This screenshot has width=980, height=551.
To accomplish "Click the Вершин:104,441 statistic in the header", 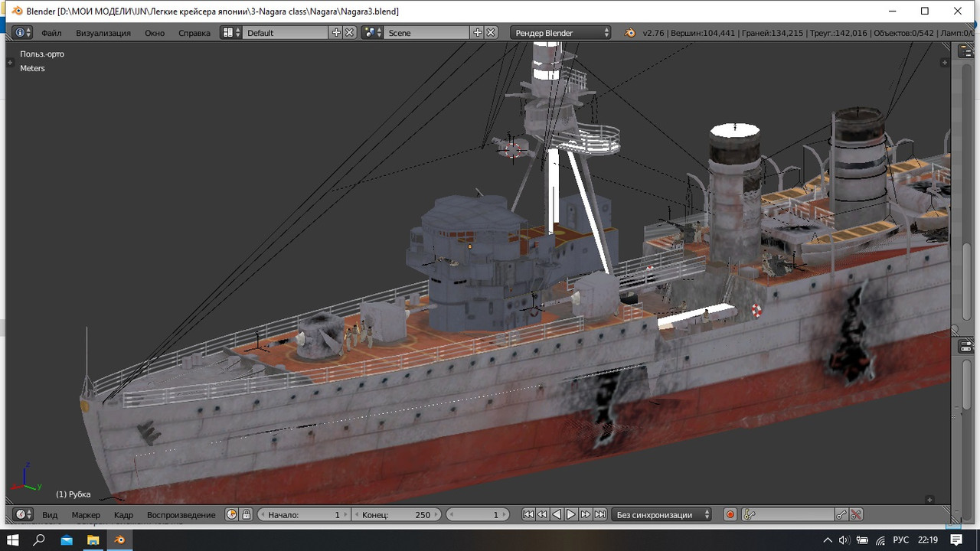I will coord(702,33).
